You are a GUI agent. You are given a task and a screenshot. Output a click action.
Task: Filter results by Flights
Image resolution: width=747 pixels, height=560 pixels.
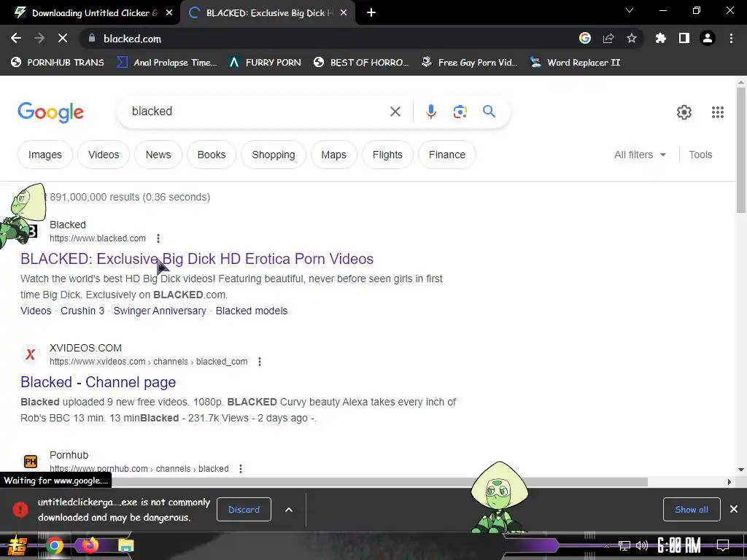(387, 155)
